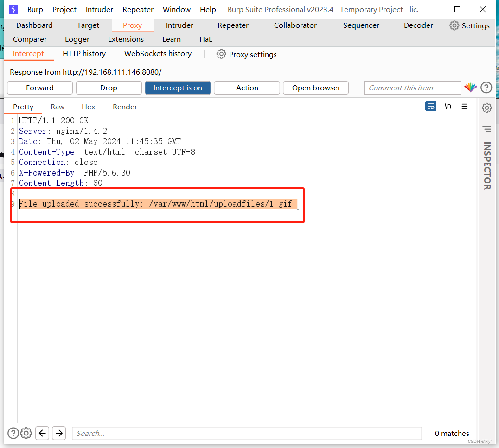Click the \n show non-printing characters icon

click(x=448, y=106)
